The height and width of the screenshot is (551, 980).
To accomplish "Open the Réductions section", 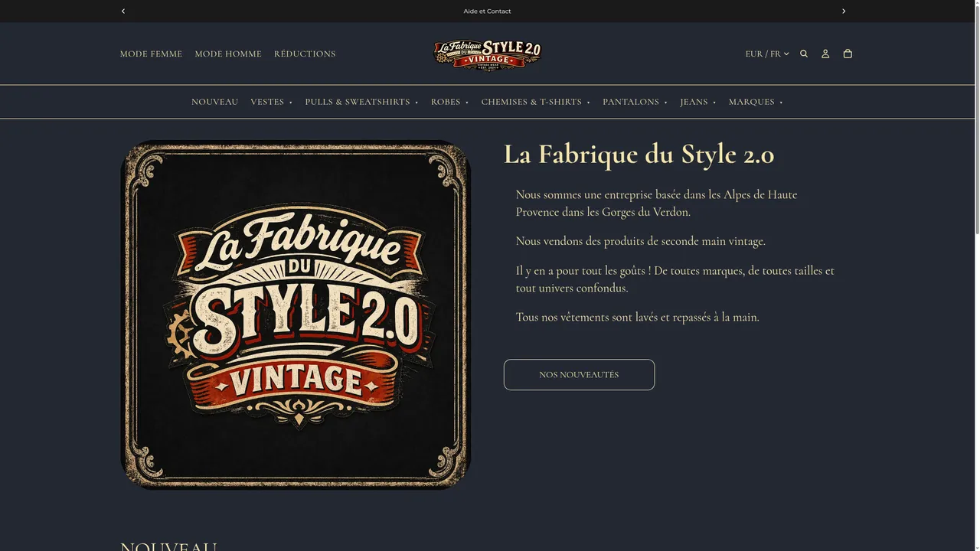I will point(305,54).
